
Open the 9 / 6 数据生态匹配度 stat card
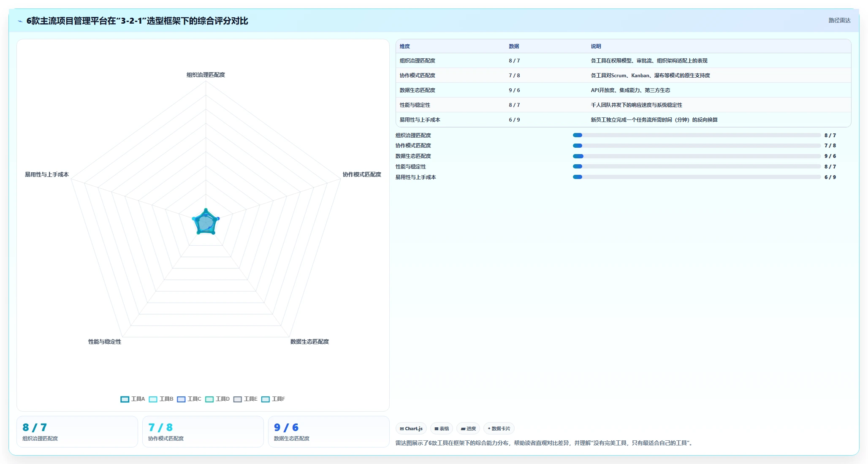(x=329, y=431)
